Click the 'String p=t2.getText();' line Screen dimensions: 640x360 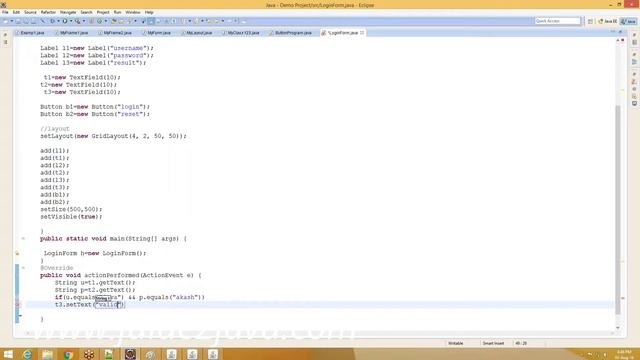pyautogui.click(x=95, y=290)
